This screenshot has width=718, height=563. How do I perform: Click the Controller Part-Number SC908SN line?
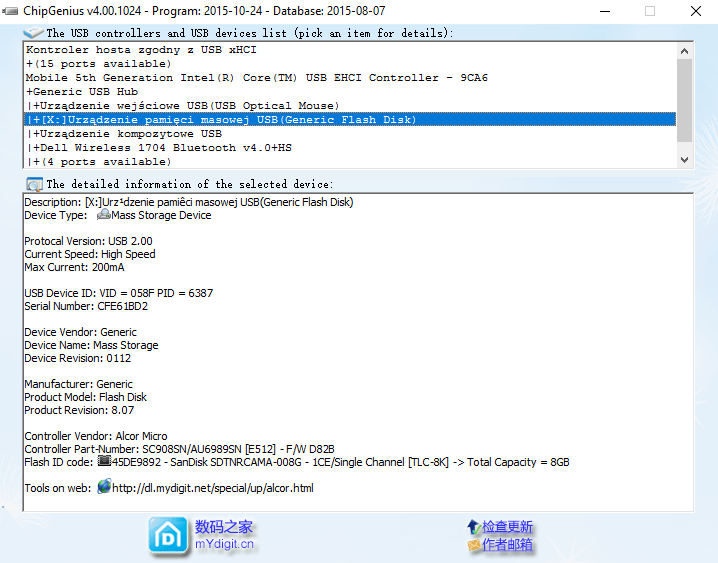[180, 449]
